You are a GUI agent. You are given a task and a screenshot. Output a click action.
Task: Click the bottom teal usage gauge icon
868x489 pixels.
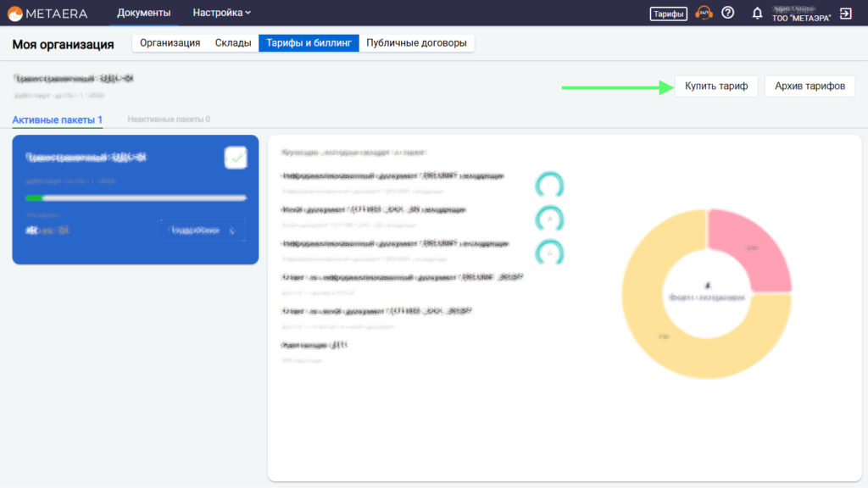pos(549,253)
